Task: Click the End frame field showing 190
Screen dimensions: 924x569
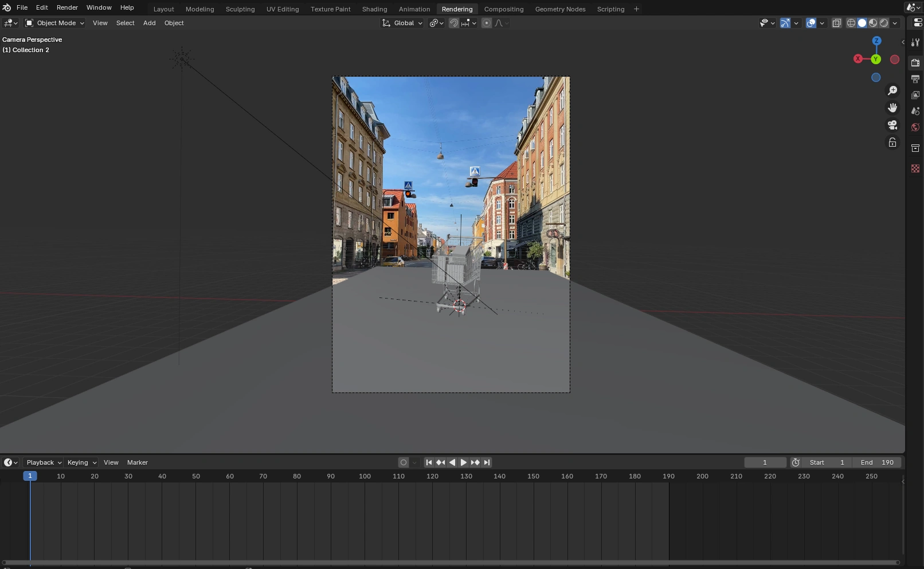Action: (x=877, y=462)
